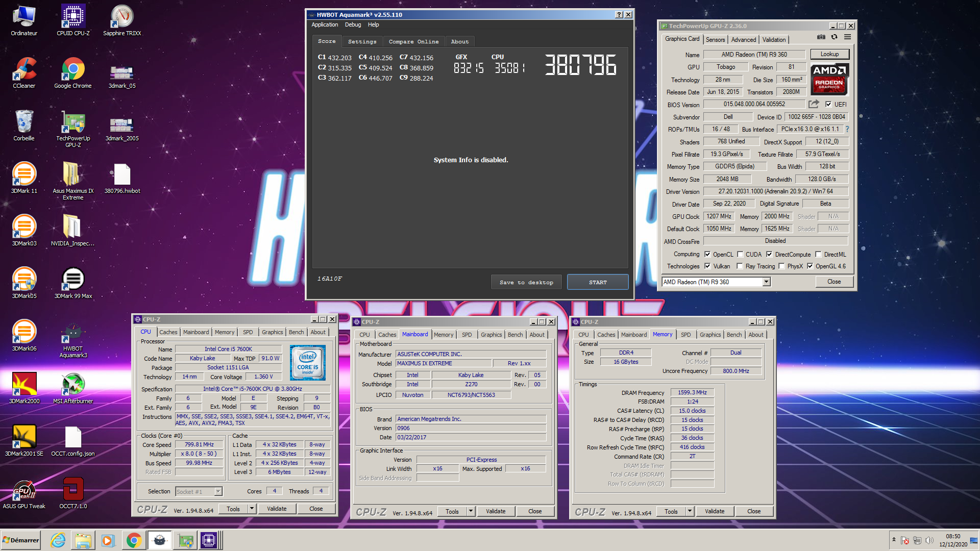This screenshot has height=551, width=980.
Task: Switch to Settings tab in Aquamark3
Action: [362, 41]
